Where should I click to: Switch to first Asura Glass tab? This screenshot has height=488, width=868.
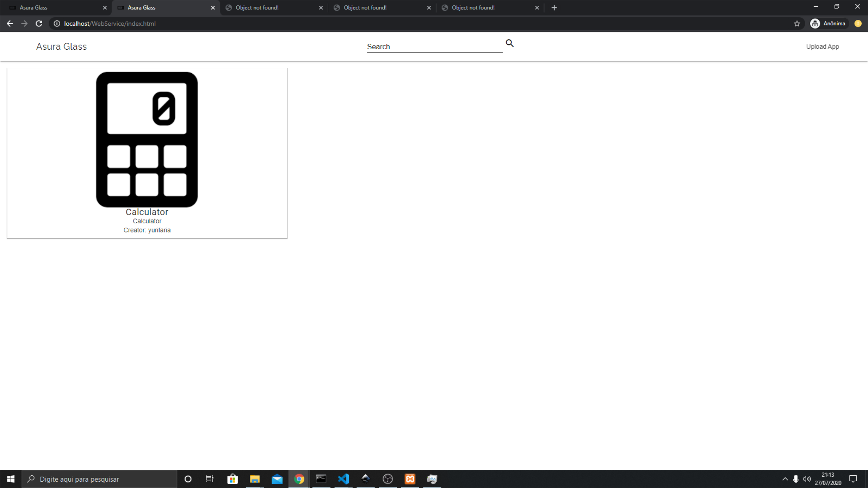[55, 8]
